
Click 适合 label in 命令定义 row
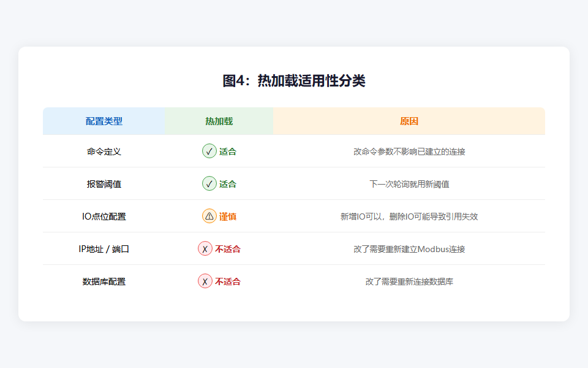(x=228, y=151)
